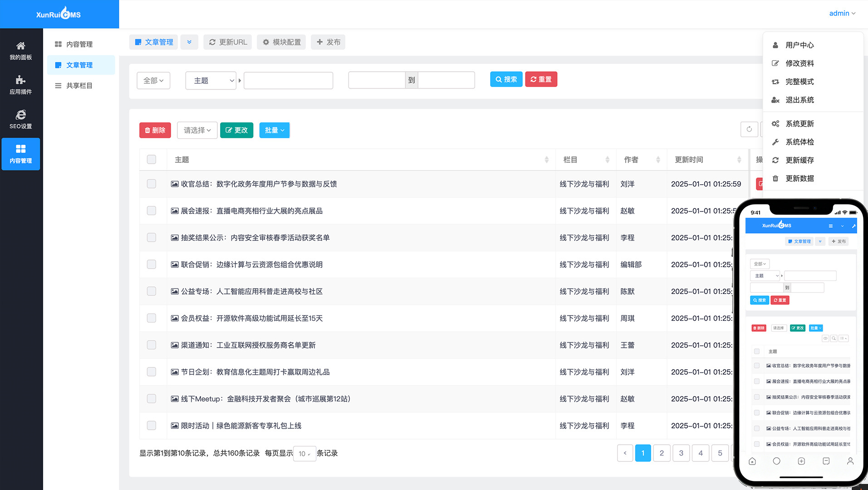Select 退出系统 from admin menu

pyautogui.click(x=799, y=100)
